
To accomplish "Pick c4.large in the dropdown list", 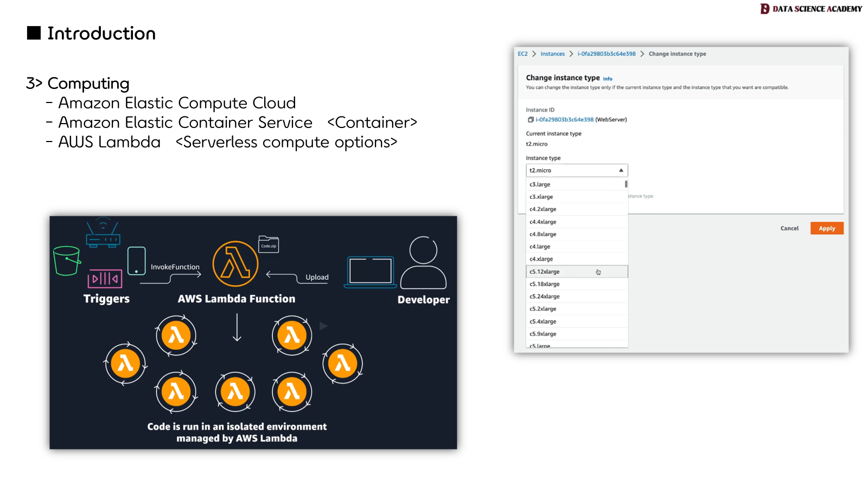I will pos(577,247).
